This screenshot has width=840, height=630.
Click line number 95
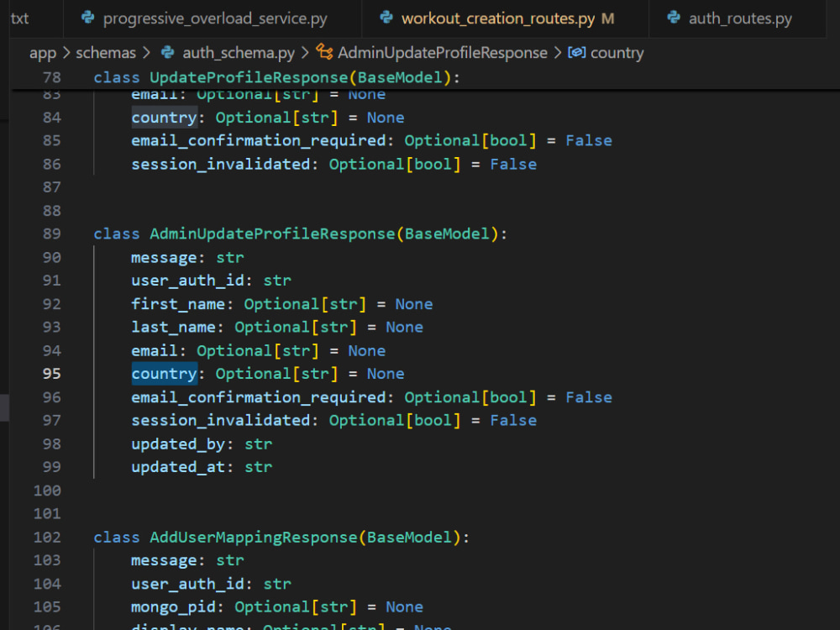pos(52,374)
